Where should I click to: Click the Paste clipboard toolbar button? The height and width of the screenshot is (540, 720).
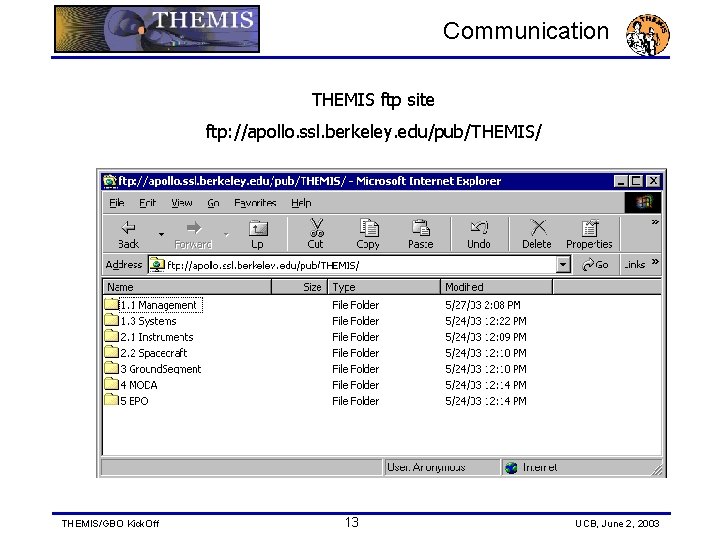(420, 234)
